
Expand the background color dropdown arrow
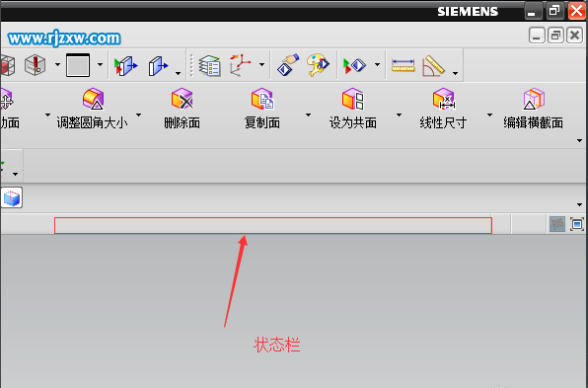(x=100, y=65)
